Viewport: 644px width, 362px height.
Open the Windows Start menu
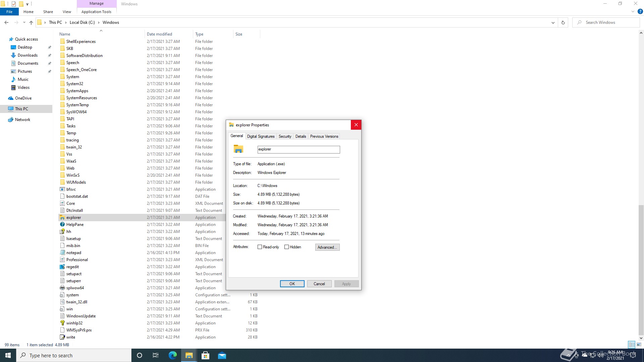pos(8,355)
